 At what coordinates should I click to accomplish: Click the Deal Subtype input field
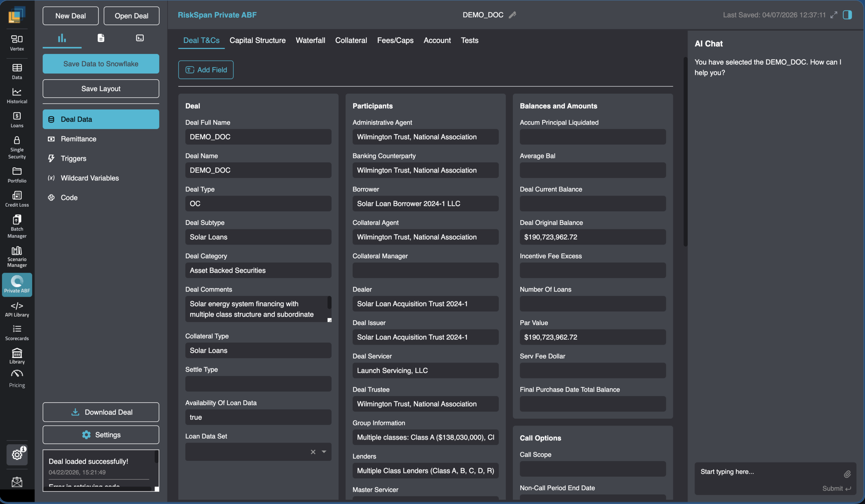point(258,237)
